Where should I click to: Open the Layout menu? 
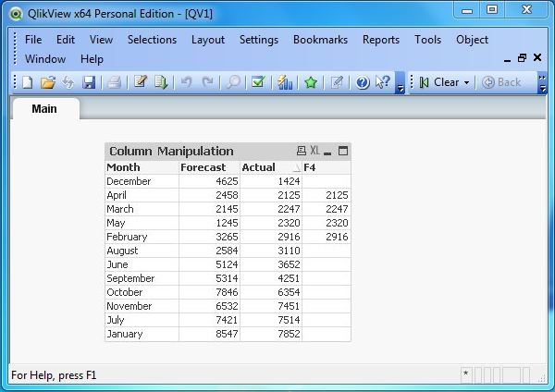coord(208,40)
